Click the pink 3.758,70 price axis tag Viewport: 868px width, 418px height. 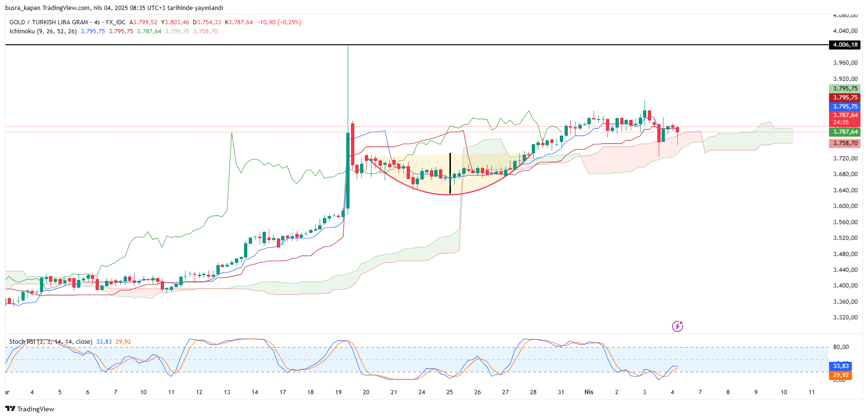[845, 143]
